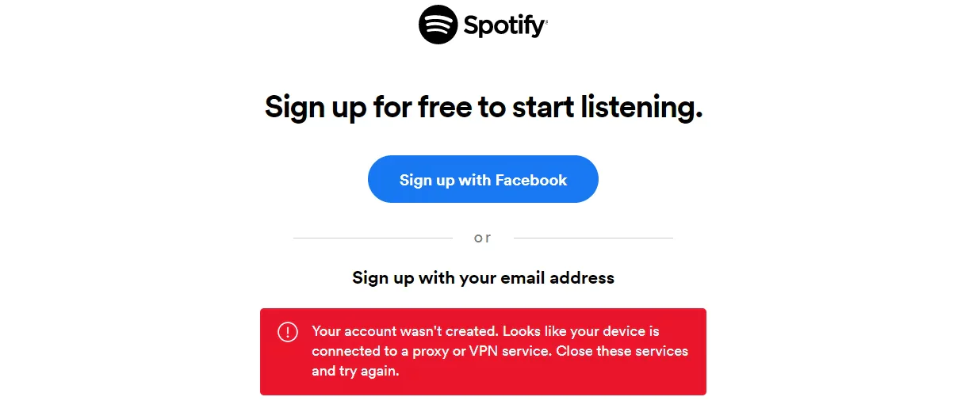Click the red error alert banner background

483,352
